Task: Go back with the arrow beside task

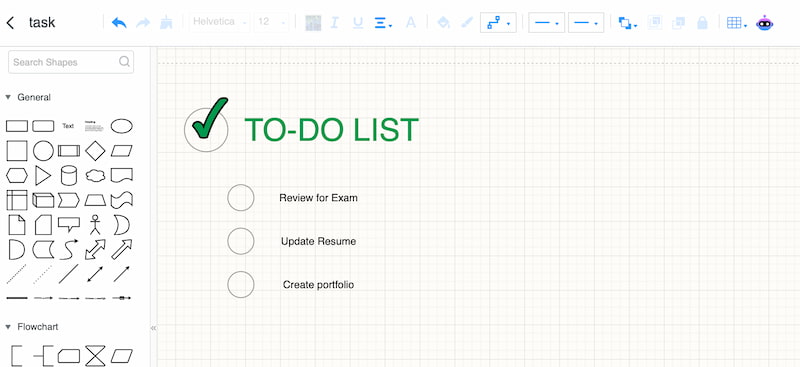Action: [x=10, y=22]
